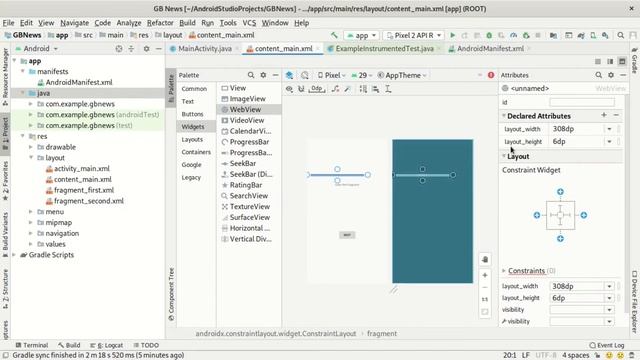640x360 pixels.
Task: Click Infer Constraints magic wand icon
Action: pyautogui.click(x=347, y=89)
